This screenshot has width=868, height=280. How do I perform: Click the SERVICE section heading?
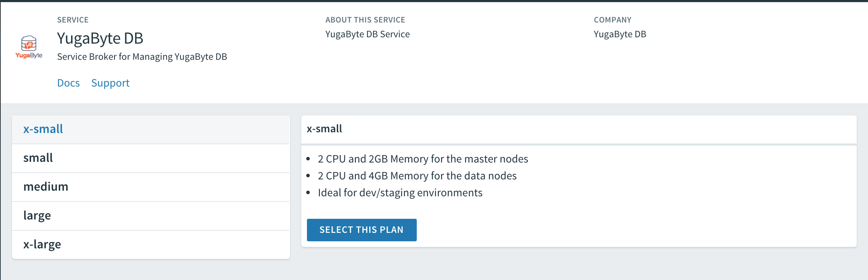point(73,20)
